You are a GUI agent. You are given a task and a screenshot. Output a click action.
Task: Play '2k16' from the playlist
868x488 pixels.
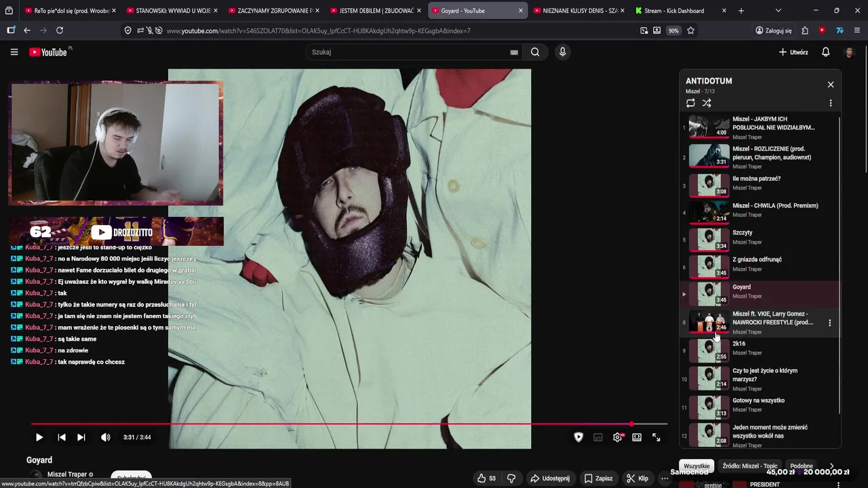760,350
